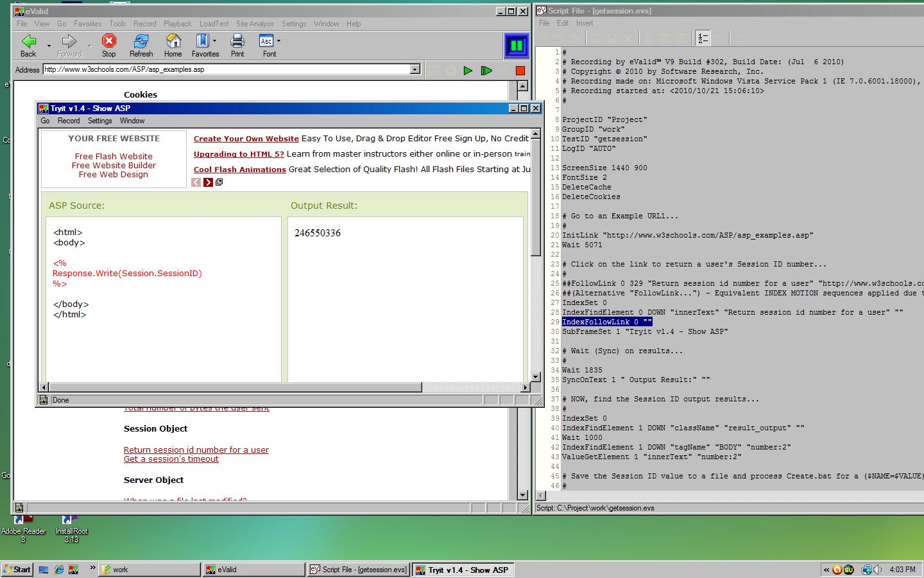The image size is (924, 578).
Task: Click 'Upgrading to HTML 5?' link
Action: click(x=239, y=154)
